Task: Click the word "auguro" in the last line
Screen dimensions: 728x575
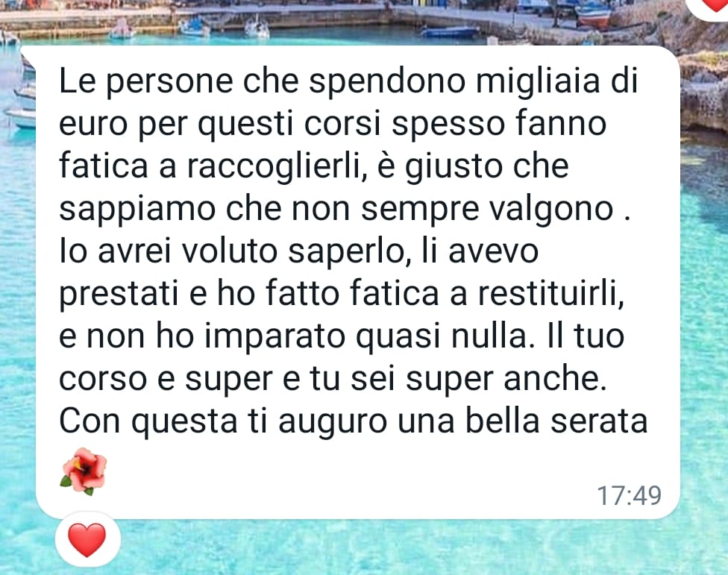Action: click(x=333, y=422)
